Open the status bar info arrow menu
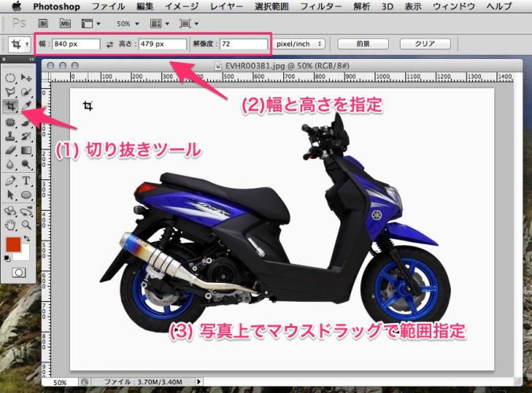This screenshot has height=393, width=532. pos(199,382)
